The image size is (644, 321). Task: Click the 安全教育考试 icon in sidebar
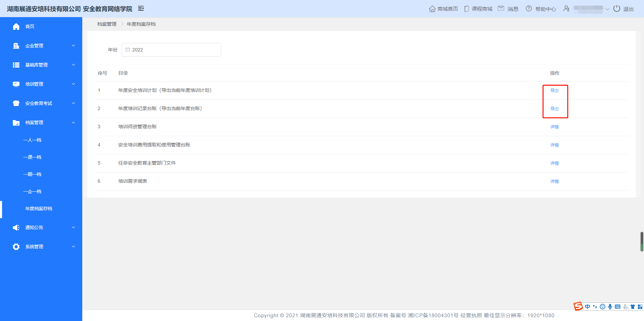point(16,103)
